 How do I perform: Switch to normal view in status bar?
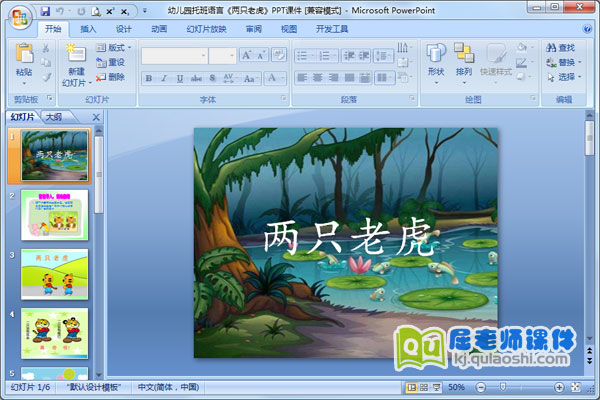[x=411, y=387]
